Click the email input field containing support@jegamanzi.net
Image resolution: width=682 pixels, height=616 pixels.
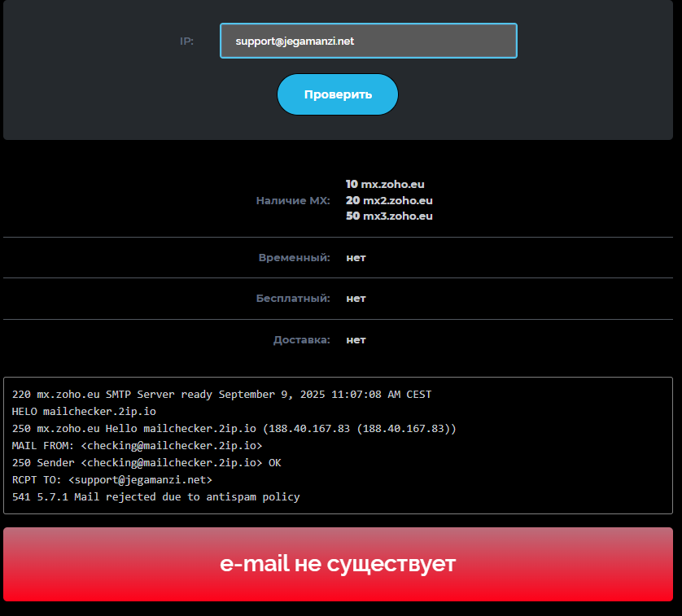point(368,41)
